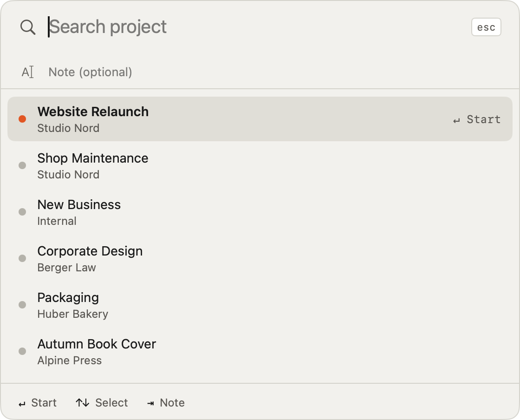Click the return-key icon in the footer

(22, 404)
